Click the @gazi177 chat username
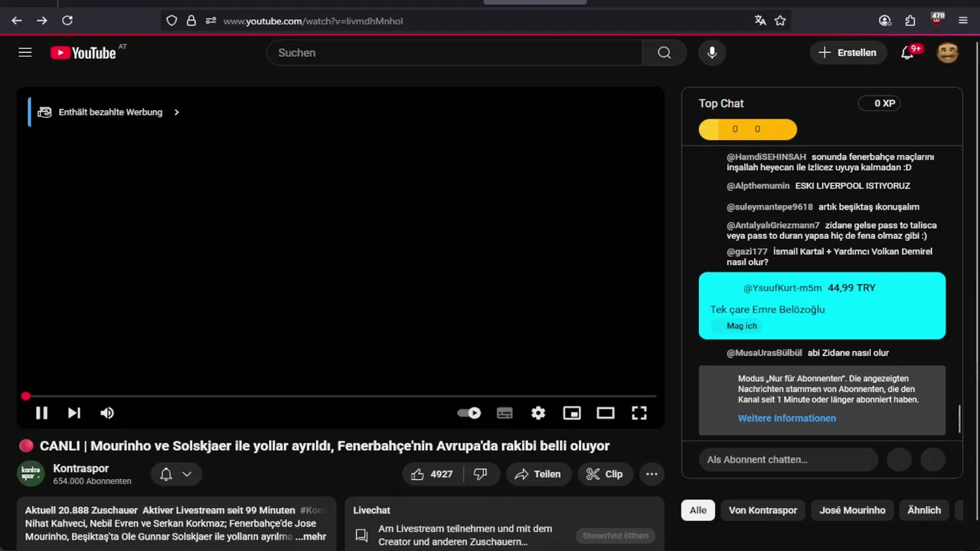Viewport: 980px width, 551px height. click(x=747, y=252)
